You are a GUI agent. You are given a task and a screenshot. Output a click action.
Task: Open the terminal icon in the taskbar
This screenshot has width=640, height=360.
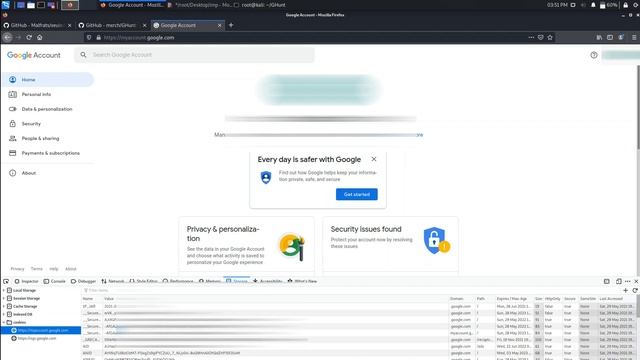point(41,5)
